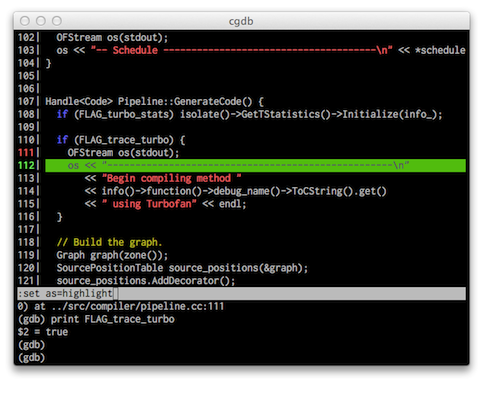Click 'isolate()->GetTStatistics()->Initialize(info_);' call
Viewport: 480px width, 400px height.
(311, 114)
